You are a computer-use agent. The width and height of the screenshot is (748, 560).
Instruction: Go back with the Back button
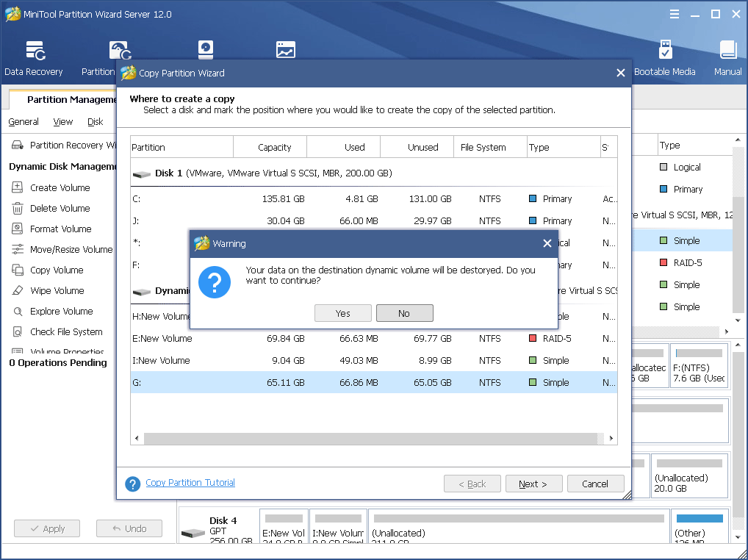[x=472, y=484]
